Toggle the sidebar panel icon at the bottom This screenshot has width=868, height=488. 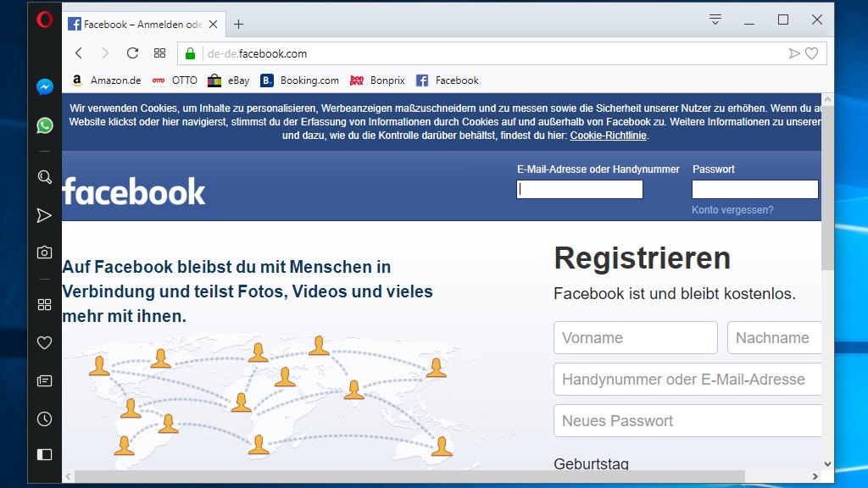(45, 455)
